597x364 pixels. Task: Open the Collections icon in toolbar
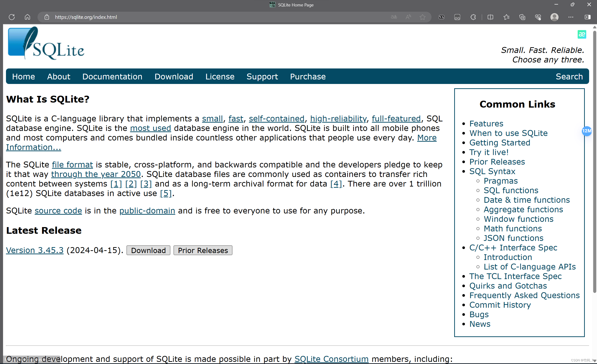[x=522, y=17]
